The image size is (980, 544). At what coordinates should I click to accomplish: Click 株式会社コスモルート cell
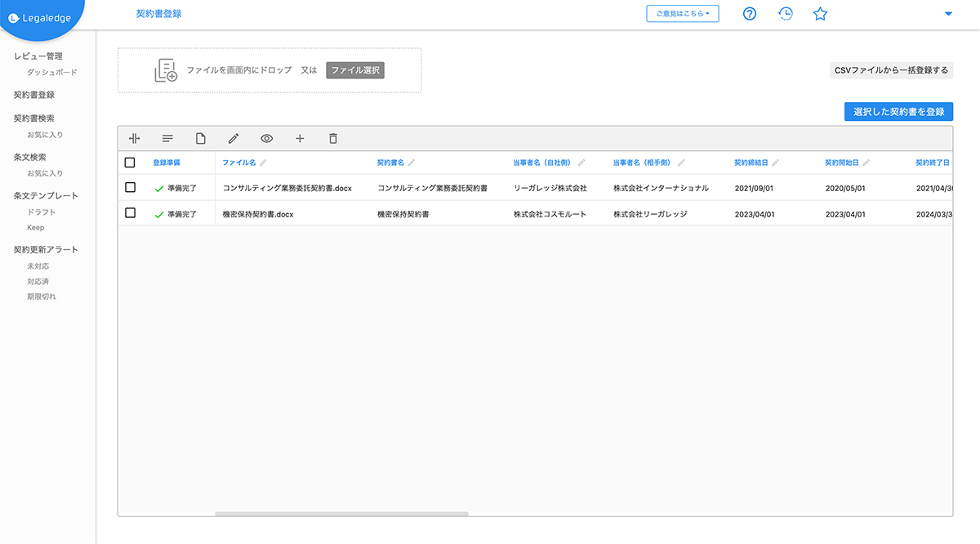click(550, 214)
